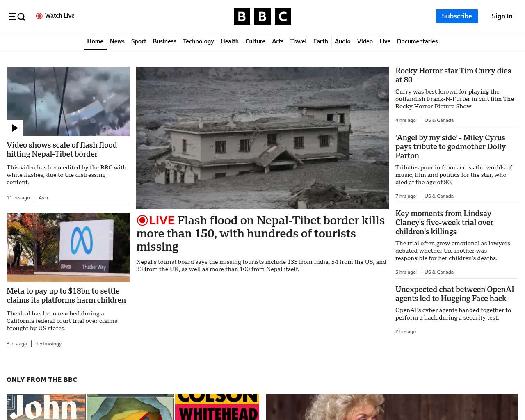Read 'Video shows scale of flash flood' headline
This screenshot has height=420, width=525.
[62, 150]
